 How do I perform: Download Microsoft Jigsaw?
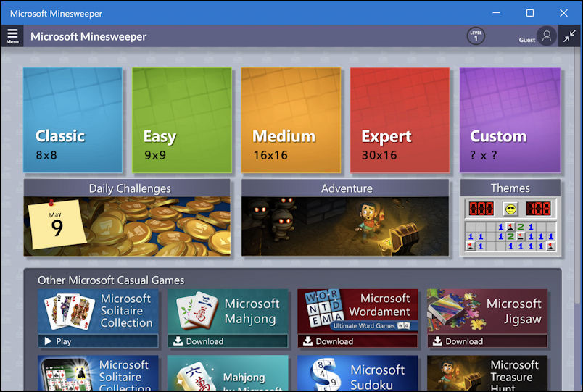tap(487, 341)
